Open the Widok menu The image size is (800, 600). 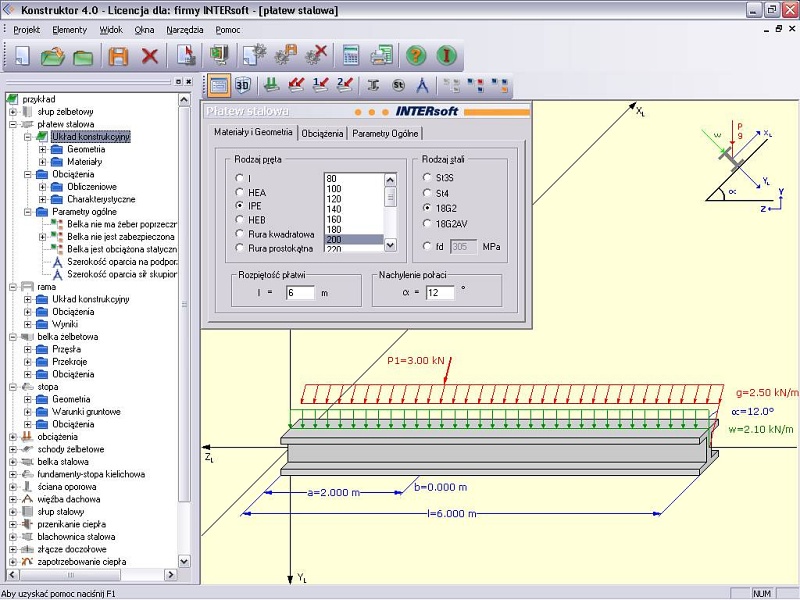(111, 30)
